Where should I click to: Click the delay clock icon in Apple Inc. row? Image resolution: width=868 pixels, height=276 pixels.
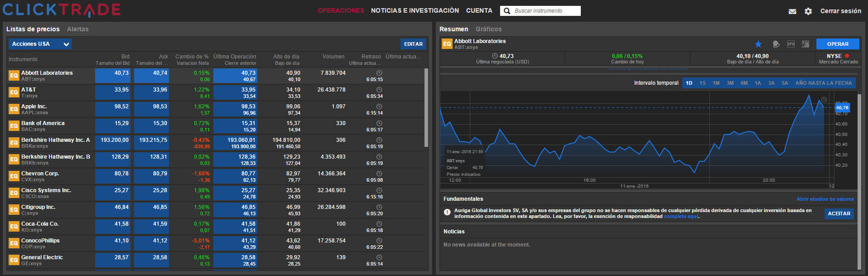pyautogui.click(x=379, y=107)
